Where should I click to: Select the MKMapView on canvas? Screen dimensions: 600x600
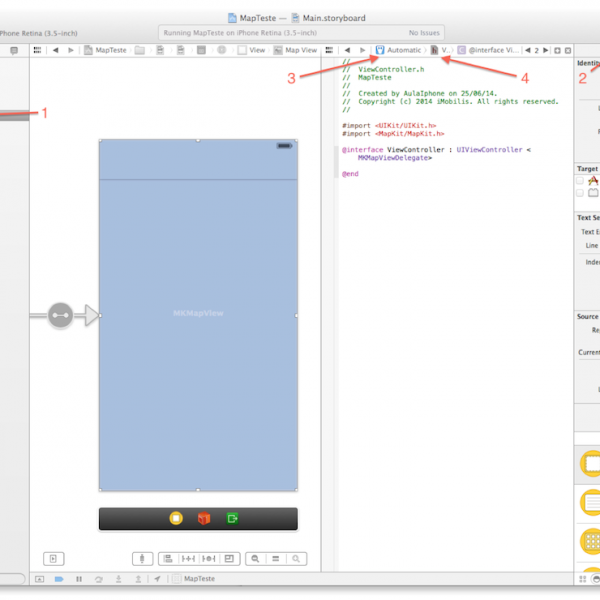tap(198, 315)
